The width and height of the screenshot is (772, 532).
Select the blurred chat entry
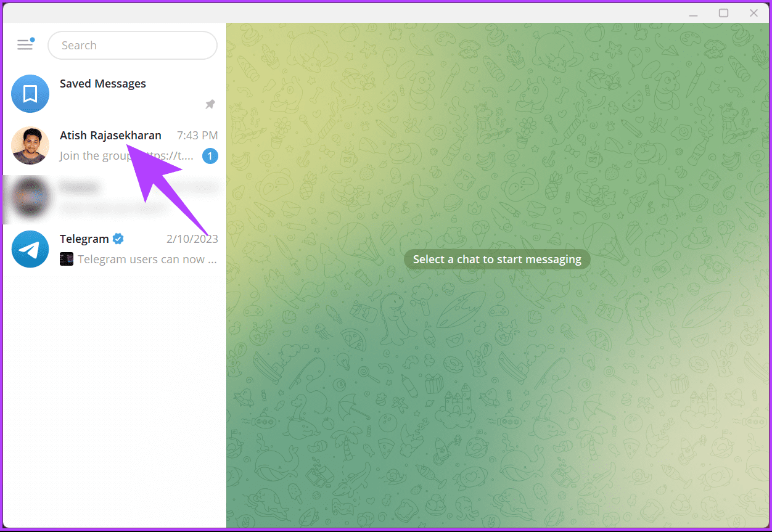click(111, 198)
